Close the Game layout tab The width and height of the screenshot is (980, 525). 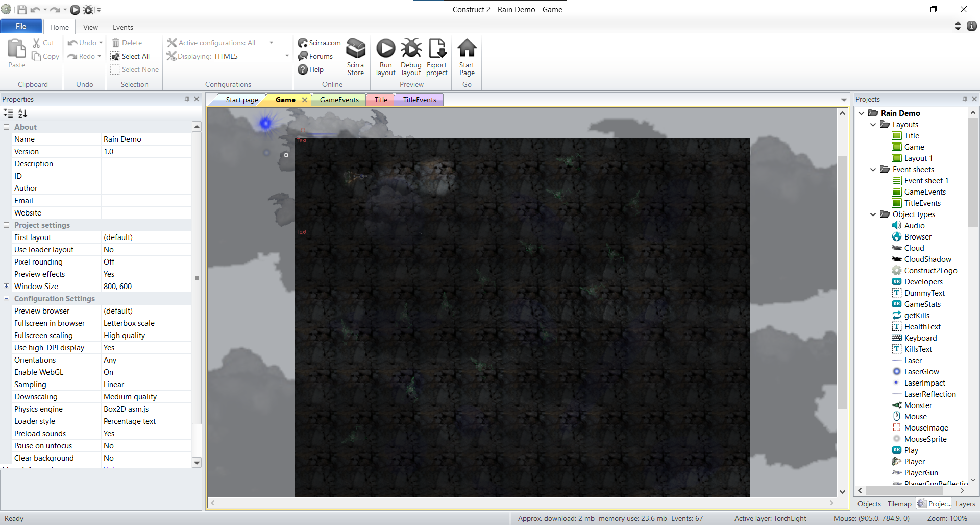click(305, 100)
